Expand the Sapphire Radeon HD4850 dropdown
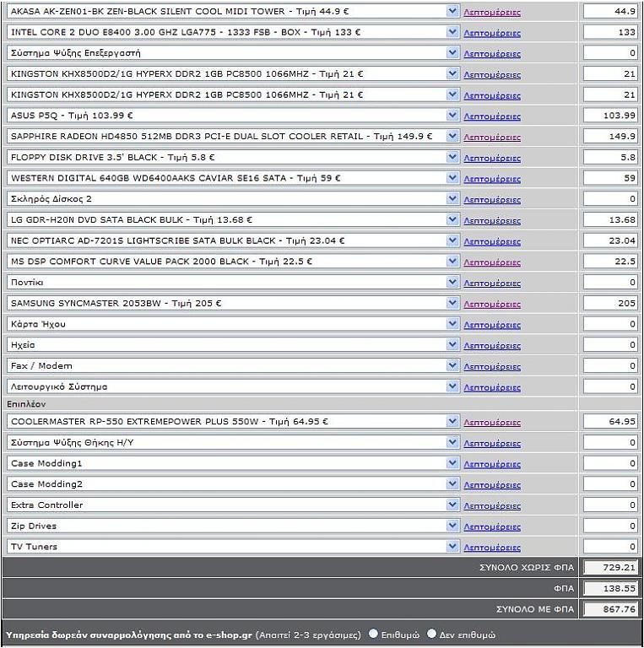644x648 pixels. (233, 137)
